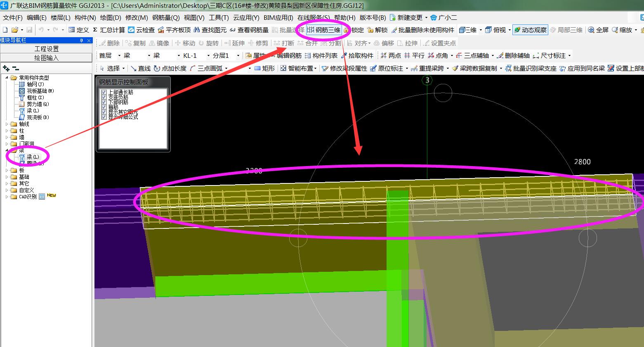This screenshot has width=644, height=347.
Task: Select 直线 line drawing tool
Action: (140, 68)
